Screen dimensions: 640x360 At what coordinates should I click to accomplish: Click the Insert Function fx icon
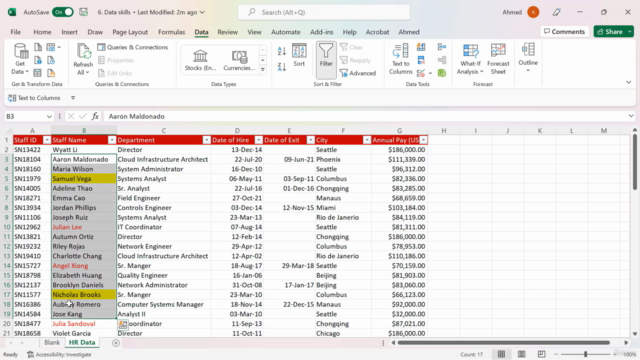95,116
